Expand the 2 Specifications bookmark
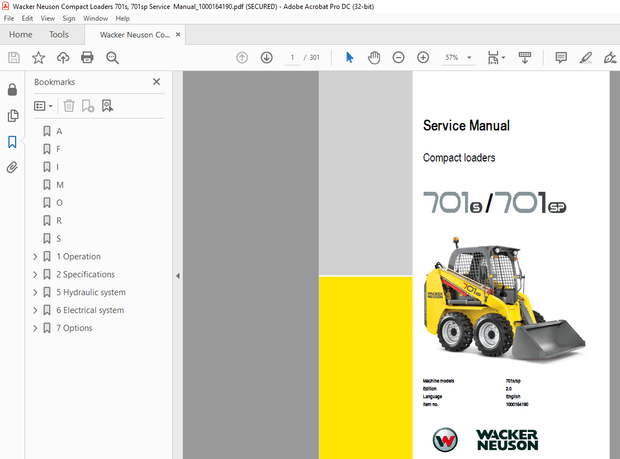The height and width of the screenshot is (459, 620). pyautogui.click(x=35, y=274)
